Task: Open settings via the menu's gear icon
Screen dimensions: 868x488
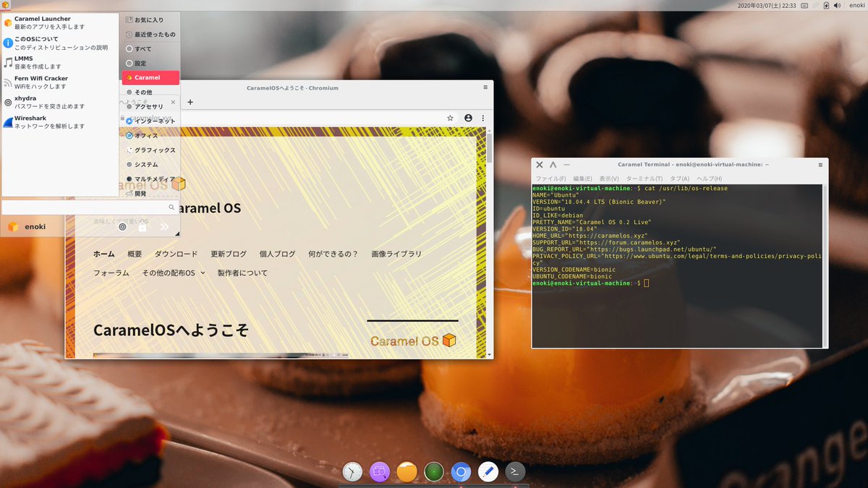Action: pyautogui.click(x=122, y=226)
